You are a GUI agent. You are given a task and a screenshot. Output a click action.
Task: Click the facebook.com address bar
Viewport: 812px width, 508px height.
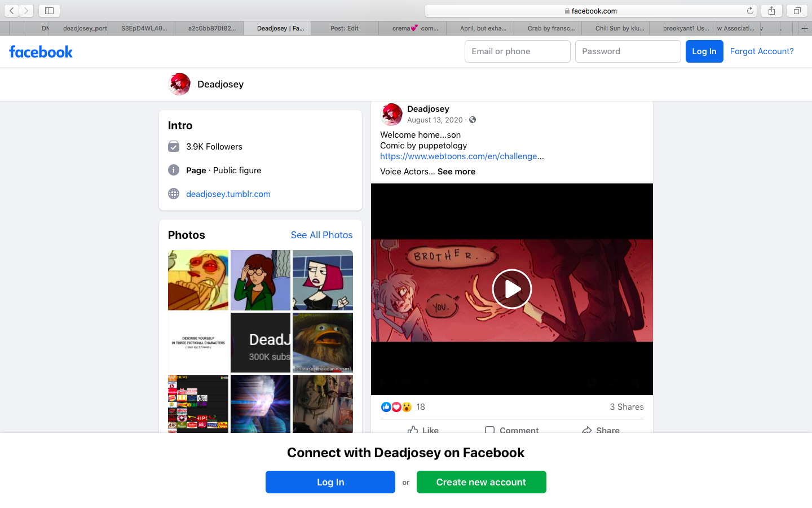pos(590,11)
